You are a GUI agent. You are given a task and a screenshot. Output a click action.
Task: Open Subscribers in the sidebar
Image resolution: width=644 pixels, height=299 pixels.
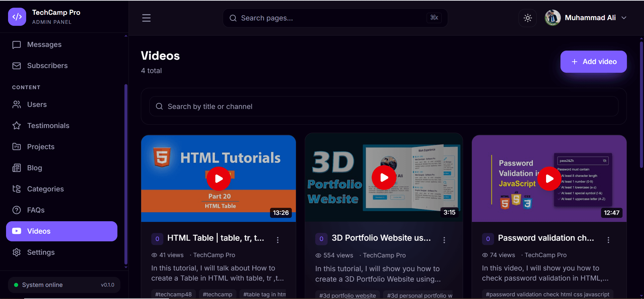click(62, 66)
